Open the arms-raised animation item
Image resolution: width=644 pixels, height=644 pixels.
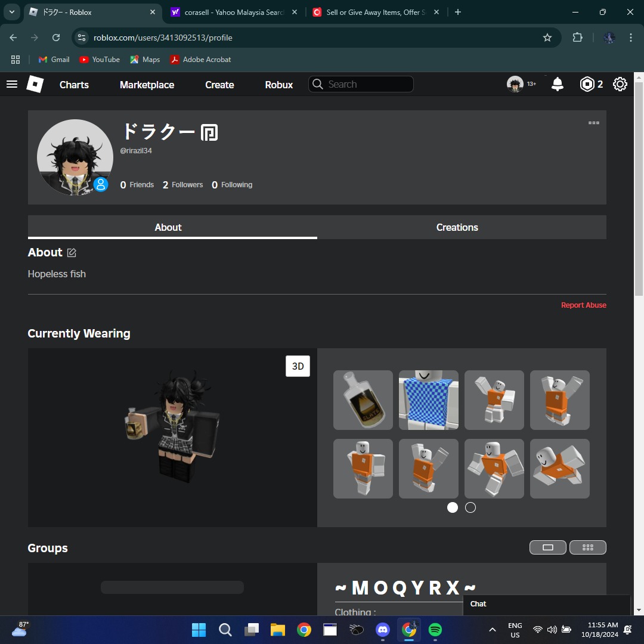(x=560, y=400)
